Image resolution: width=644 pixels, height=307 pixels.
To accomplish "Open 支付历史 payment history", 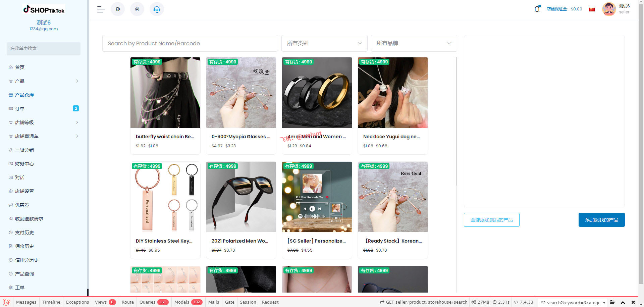I will [44, 233].
